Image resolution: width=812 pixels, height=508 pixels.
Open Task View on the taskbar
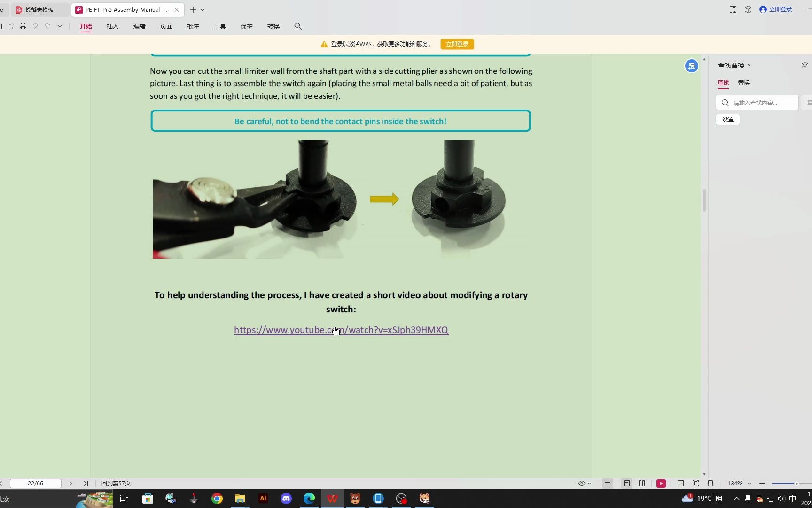click(x=125, y=499)
